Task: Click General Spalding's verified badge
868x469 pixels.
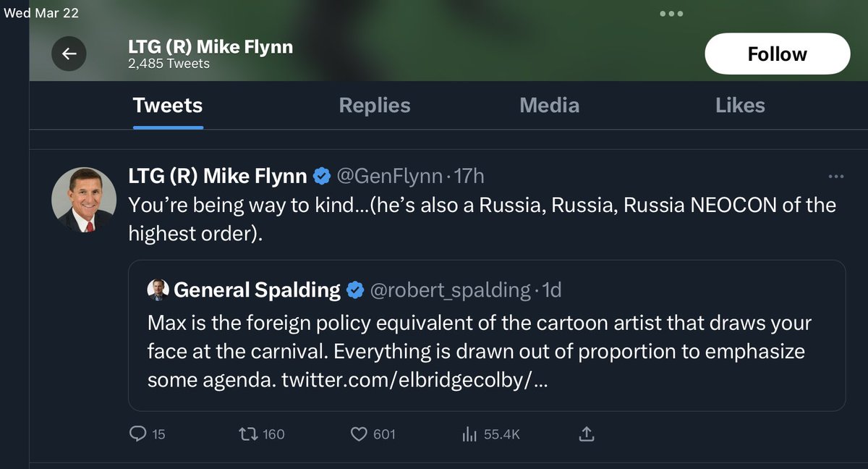Action: pos(355,290)
